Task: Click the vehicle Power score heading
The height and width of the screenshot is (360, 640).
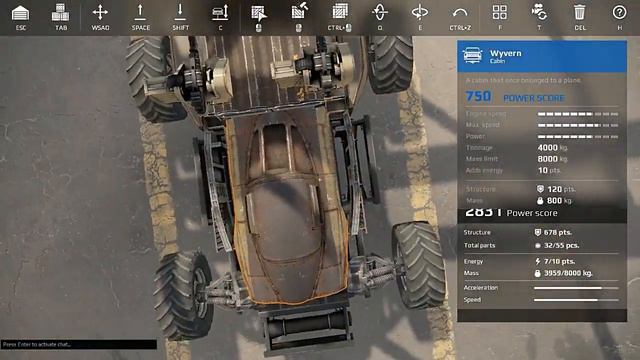Action: coord(532,213)
